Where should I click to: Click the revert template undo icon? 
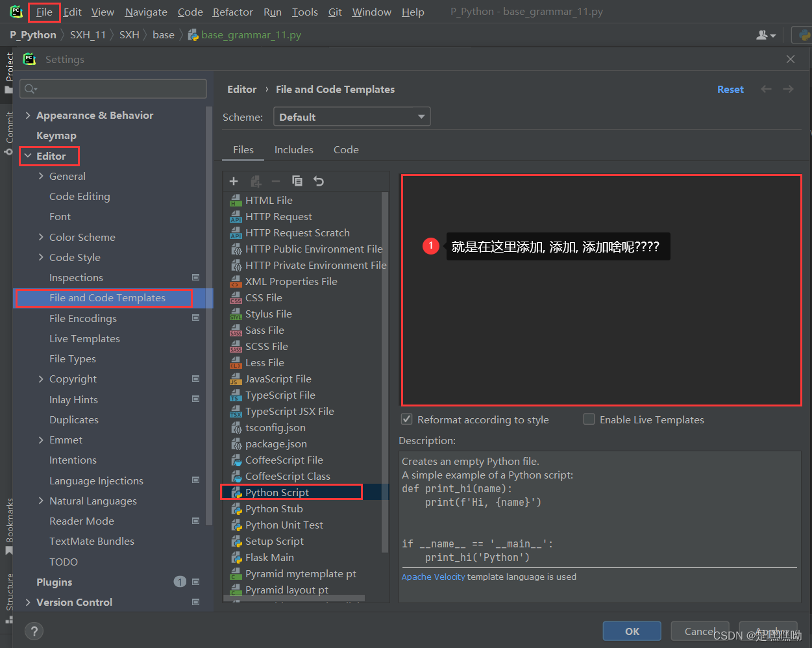point(319,181)
